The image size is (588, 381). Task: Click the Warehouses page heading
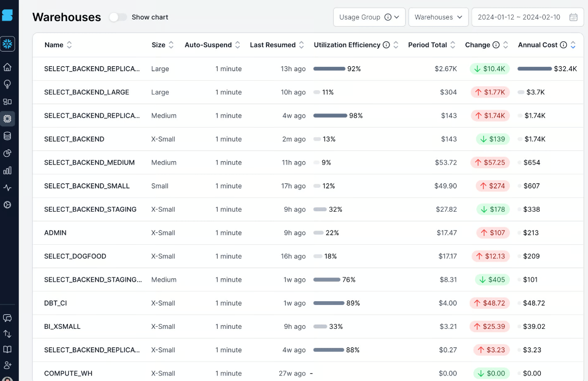pyautogui.click(x=66, y=17)
